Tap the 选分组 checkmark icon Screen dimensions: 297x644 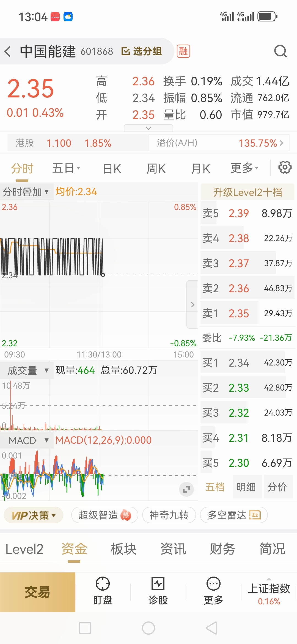point(125,51)
